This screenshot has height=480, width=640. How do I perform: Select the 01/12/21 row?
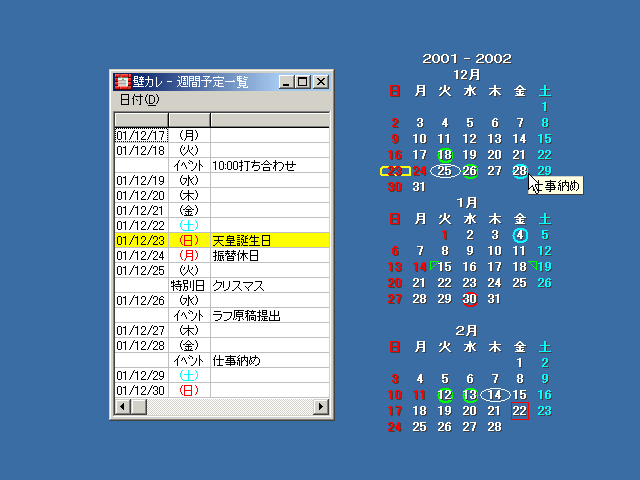click(222, 211)
